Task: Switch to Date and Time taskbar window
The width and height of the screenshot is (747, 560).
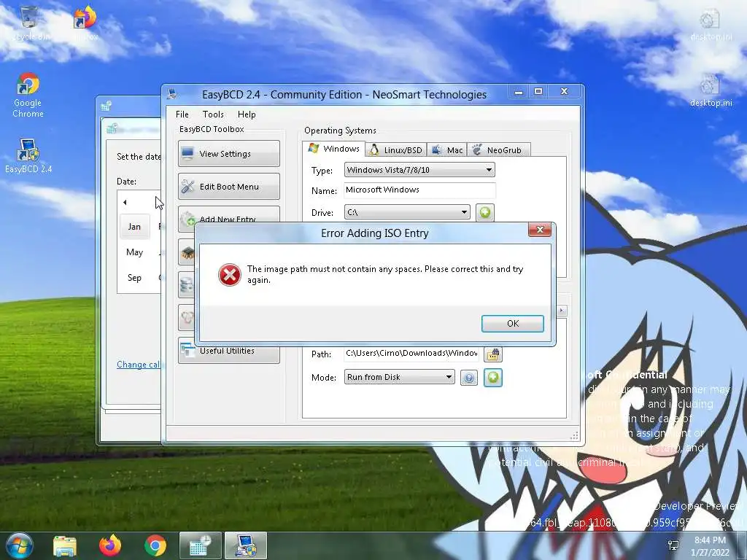Action: pos(200,545)
